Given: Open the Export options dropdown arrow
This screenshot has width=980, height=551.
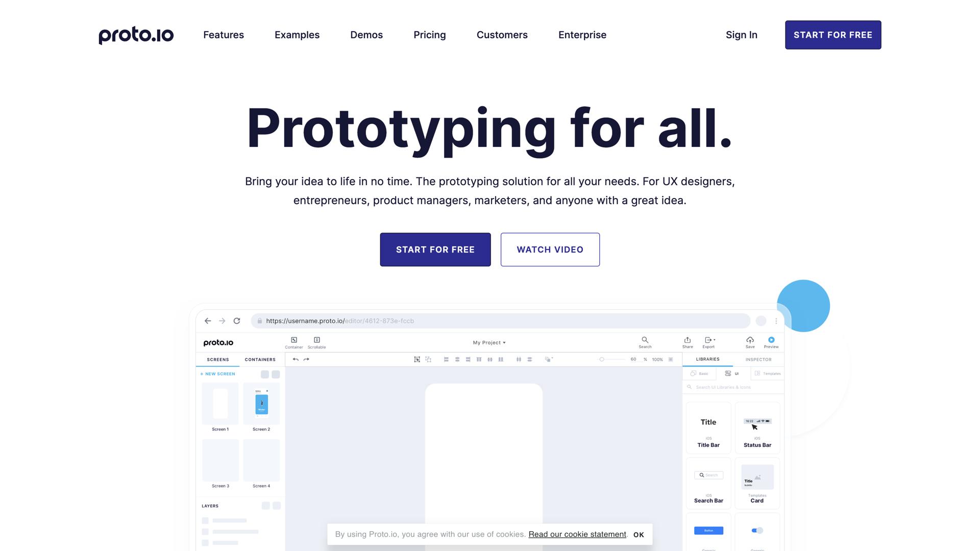Looking at the screenshot, I should (714, 340).
